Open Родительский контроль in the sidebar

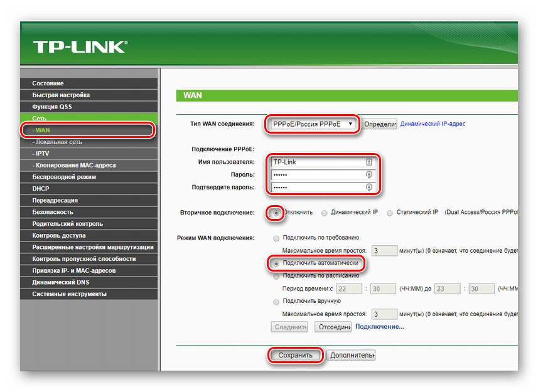tap(89, 224)
